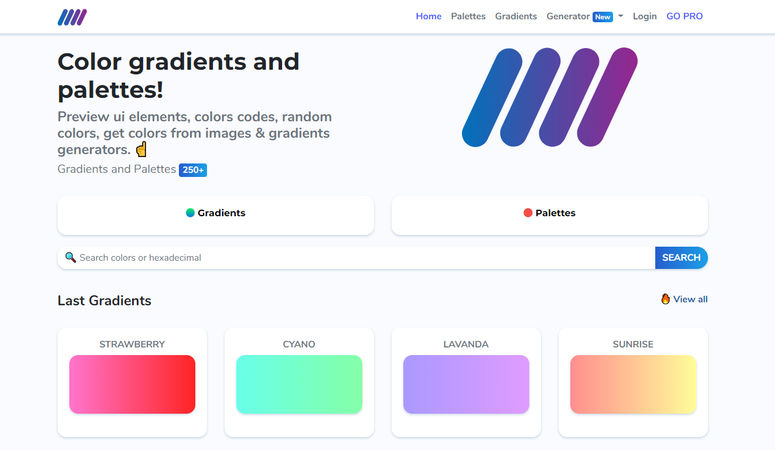Follow the GO PRO link
The width and height of the screenshot is (775, 450).
tap(685, 16)
